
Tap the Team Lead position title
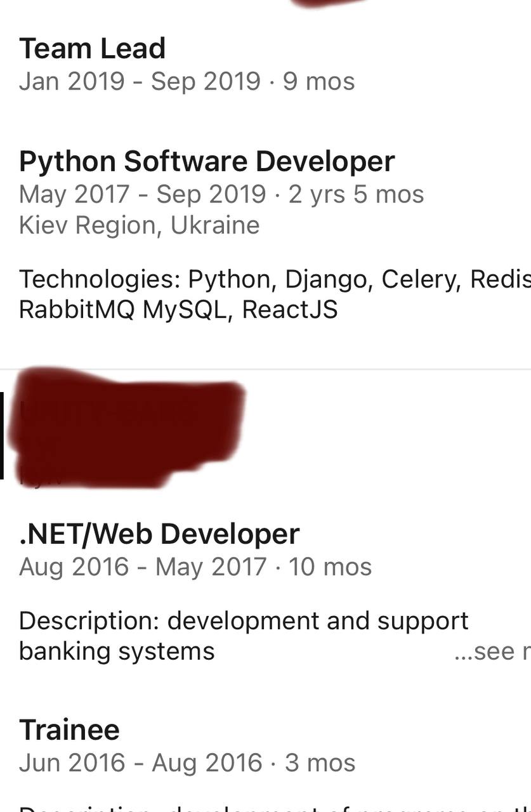click(x=92, y=49)
